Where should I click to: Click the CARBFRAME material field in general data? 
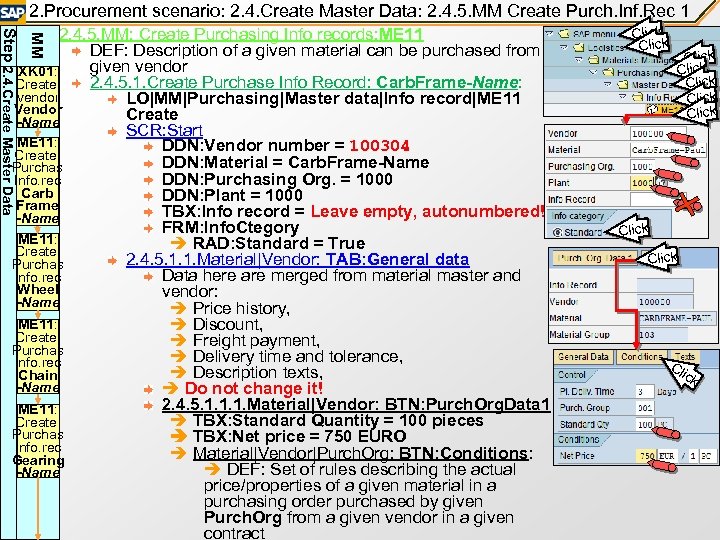coord(676,318)
